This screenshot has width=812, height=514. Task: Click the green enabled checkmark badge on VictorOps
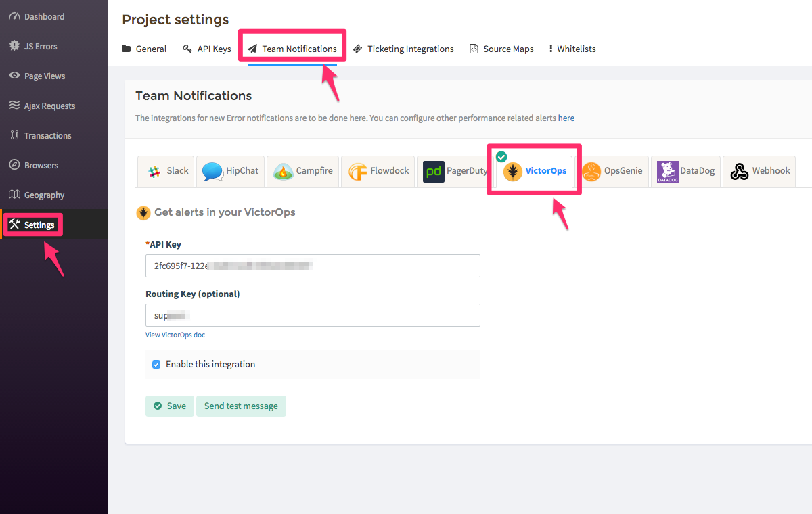coord(501,157)
